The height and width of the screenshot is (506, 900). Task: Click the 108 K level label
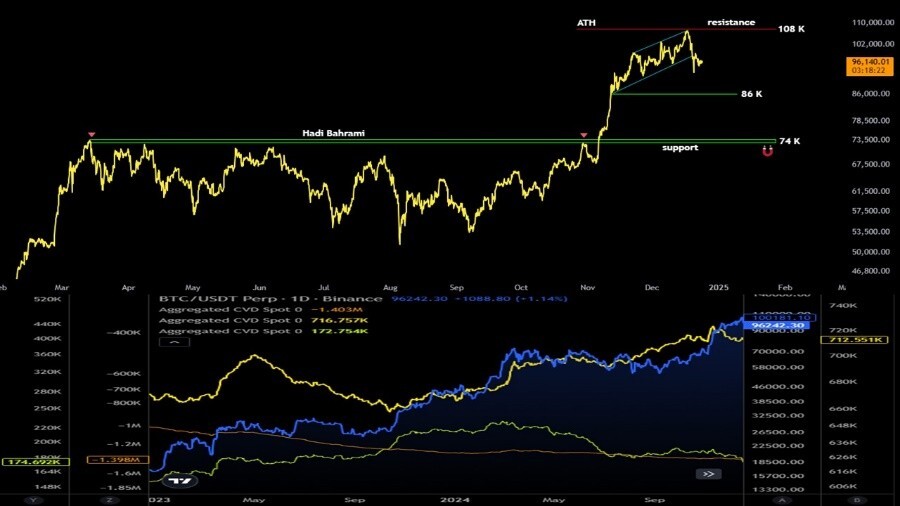[791, 29]
